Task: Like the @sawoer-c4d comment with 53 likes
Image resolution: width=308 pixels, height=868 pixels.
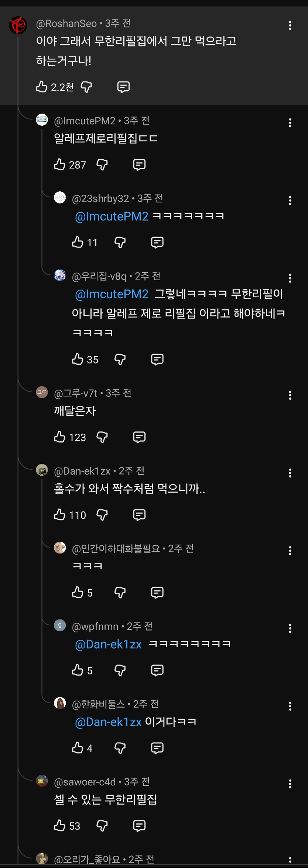Action: pos(60,826)
